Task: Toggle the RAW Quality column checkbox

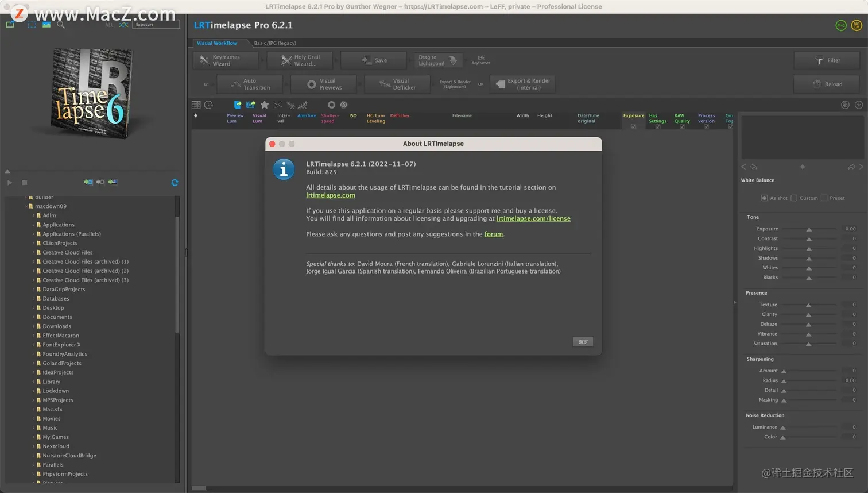Action: tap(682, 126)
